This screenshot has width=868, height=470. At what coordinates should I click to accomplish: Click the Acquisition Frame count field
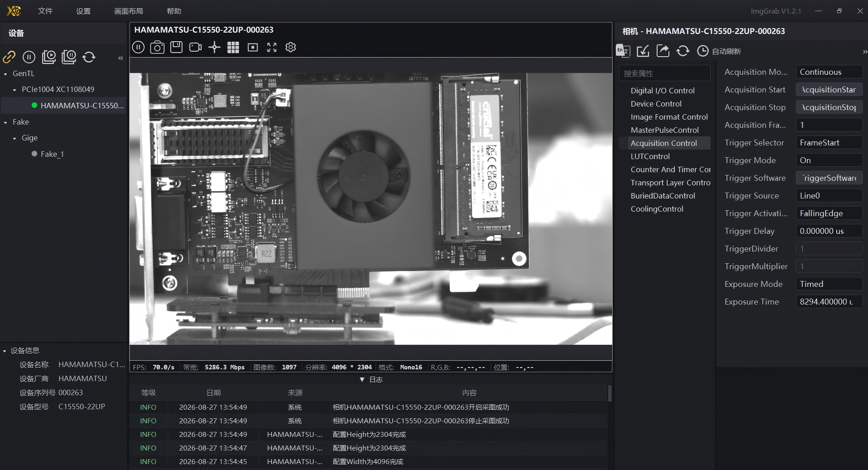click(x=829, y=125)
